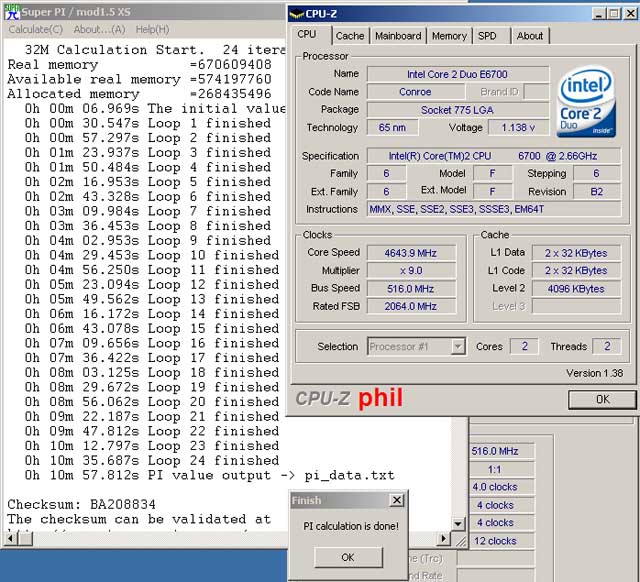This screenshot has height=582, width=640.
Task: Click the resize grip of Super PI window
Action: (460, 540)
